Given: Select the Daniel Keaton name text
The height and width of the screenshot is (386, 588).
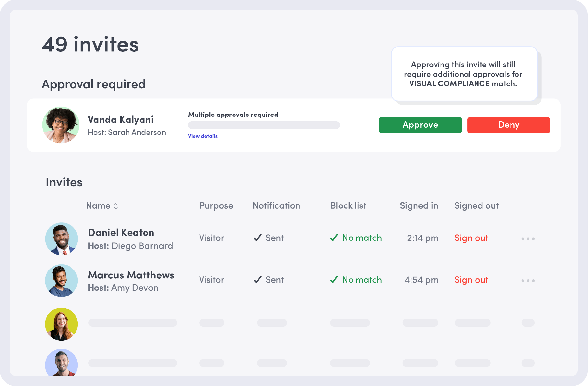Looking at the screenshot, I should tap(121, 233).
